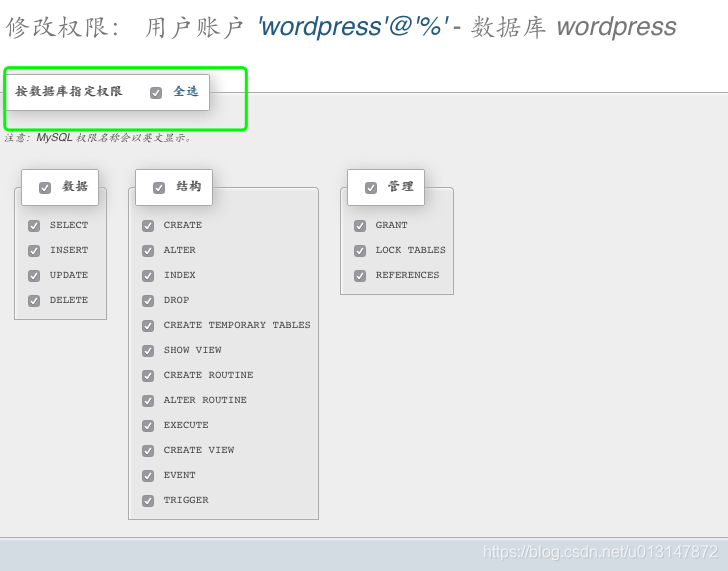The height and width of the screenshot is (571, 728).
Task: Toggle the ALTER privilege checkbox
Action: pyautogui.click(x=148, y=251)
